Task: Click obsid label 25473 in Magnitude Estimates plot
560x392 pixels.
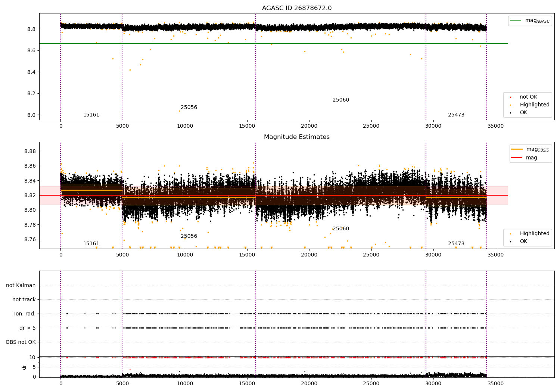Action: coord(456,244)
